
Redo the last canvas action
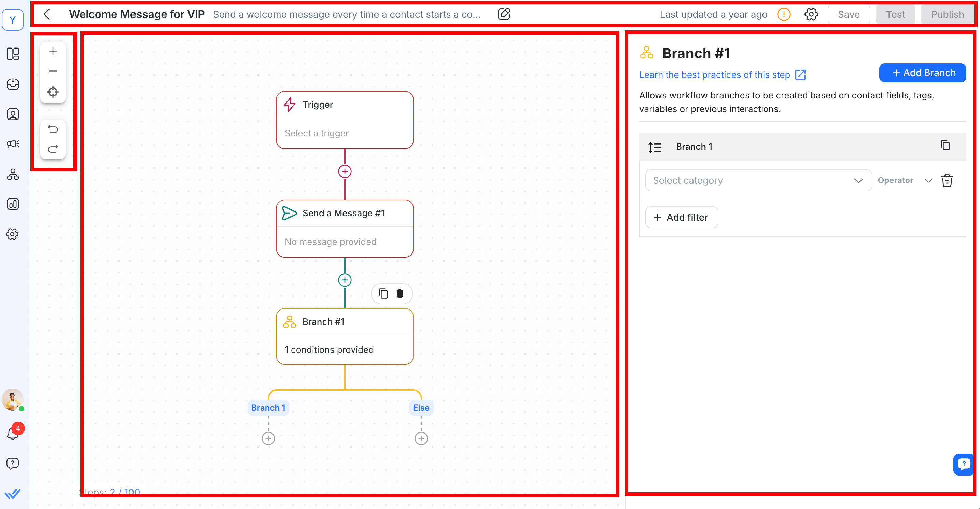pos(53,149)
